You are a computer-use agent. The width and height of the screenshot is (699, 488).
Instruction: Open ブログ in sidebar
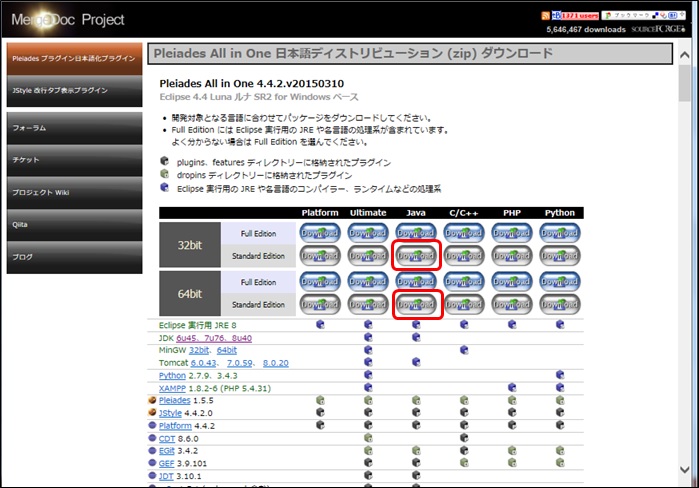(x=74, y=257)
